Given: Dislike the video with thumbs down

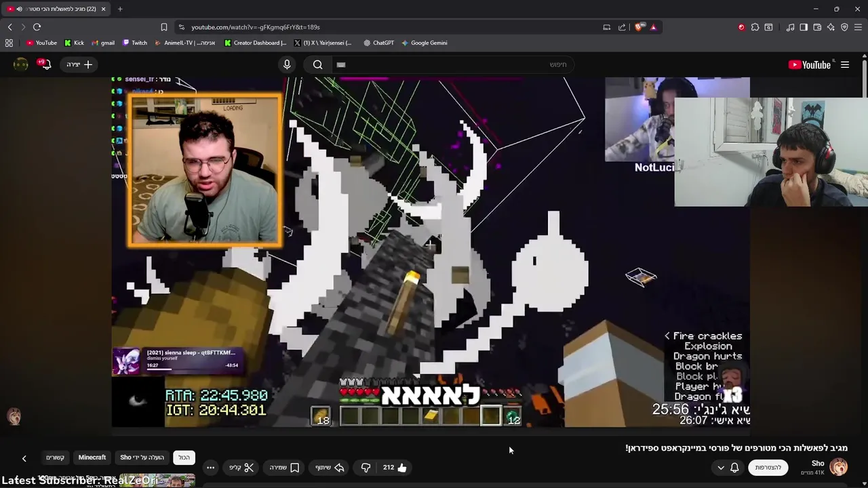Looking at the screenshot, I should coord(366,467).
